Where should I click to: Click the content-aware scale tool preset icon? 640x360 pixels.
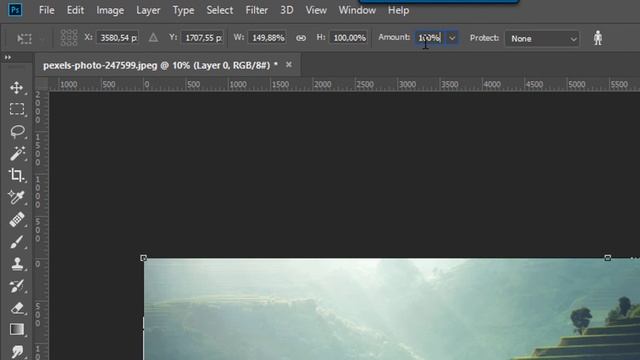24,38
